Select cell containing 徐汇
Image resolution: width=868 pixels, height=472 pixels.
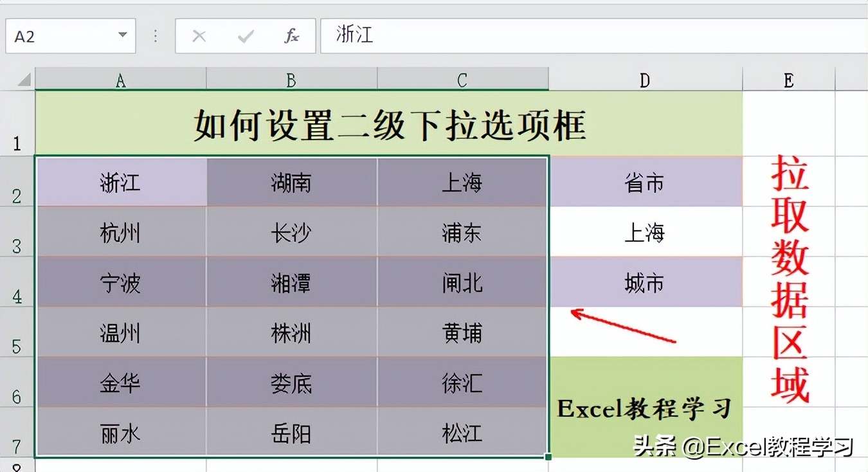click(x=462, y=382)
